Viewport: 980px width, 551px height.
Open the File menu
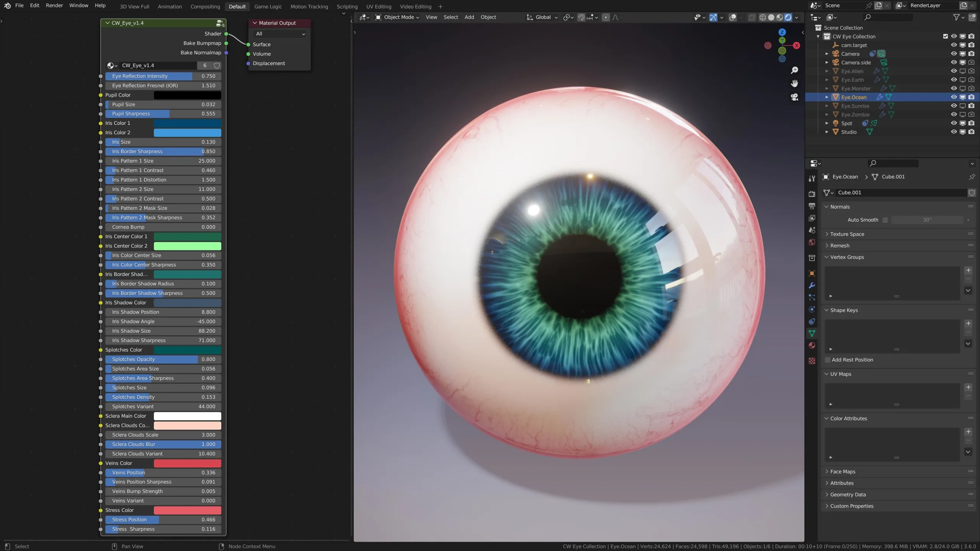click(19, 5)
